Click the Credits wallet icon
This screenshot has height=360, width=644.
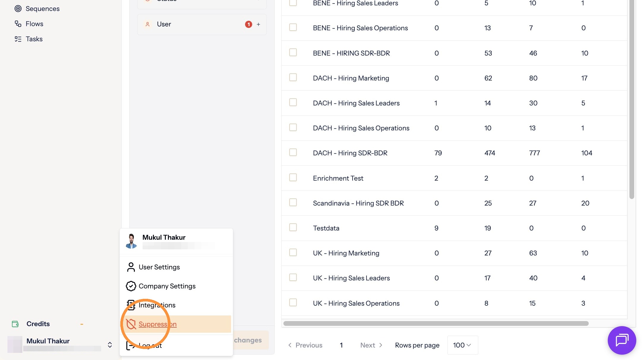tap(15, 324)
